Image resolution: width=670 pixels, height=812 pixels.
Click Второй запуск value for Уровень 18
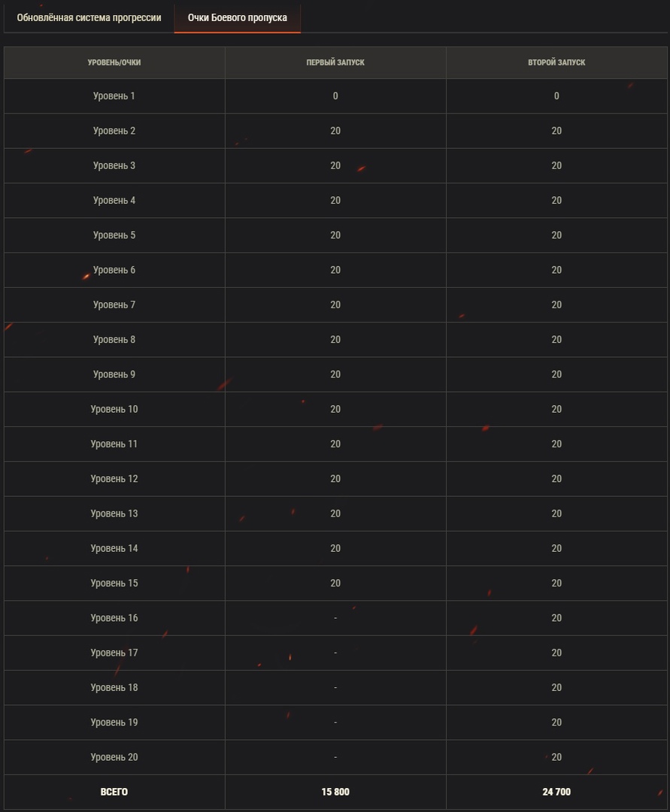[556, 687]
